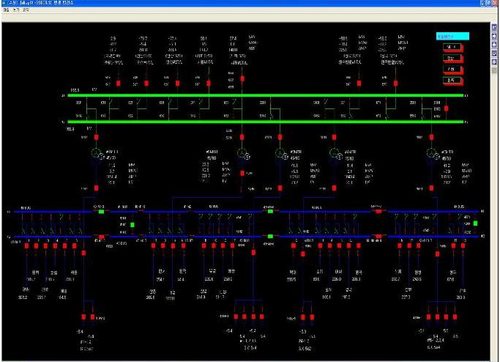The height and width of the screenshot is (362, 500).
Task: Open the second menu in the menu bar
Action: click(16, 10)
